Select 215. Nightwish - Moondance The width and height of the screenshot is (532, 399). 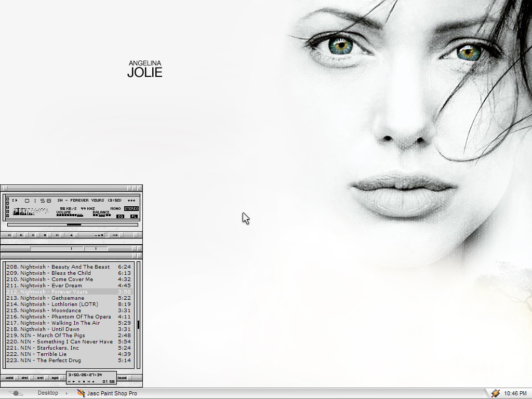click(x=69, y=311)
